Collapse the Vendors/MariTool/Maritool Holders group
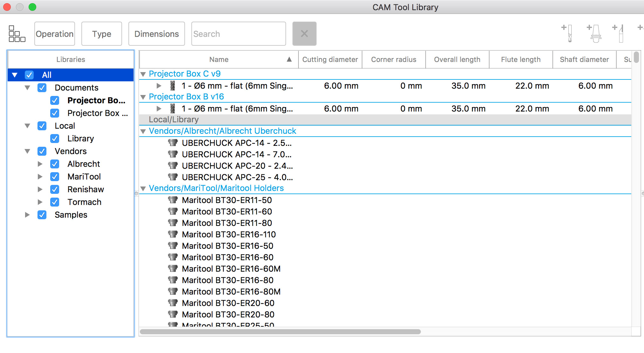This screenshot has height=353, width=644. point(143,188)
